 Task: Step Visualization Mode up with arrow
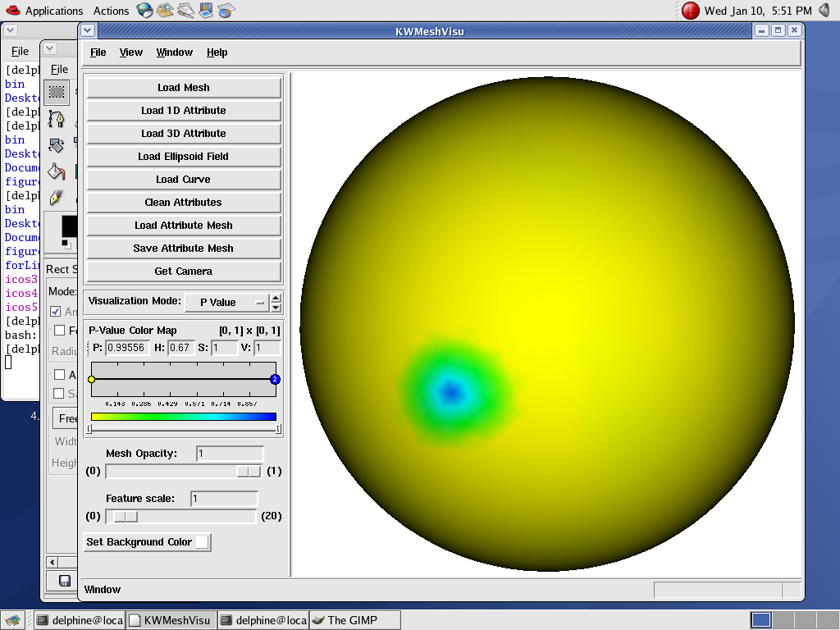[x=276, y=298]
